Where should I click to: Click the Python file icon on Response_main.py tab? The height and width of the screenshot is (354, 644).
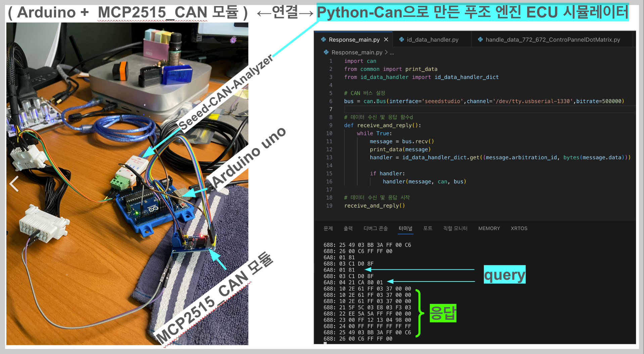323,40
